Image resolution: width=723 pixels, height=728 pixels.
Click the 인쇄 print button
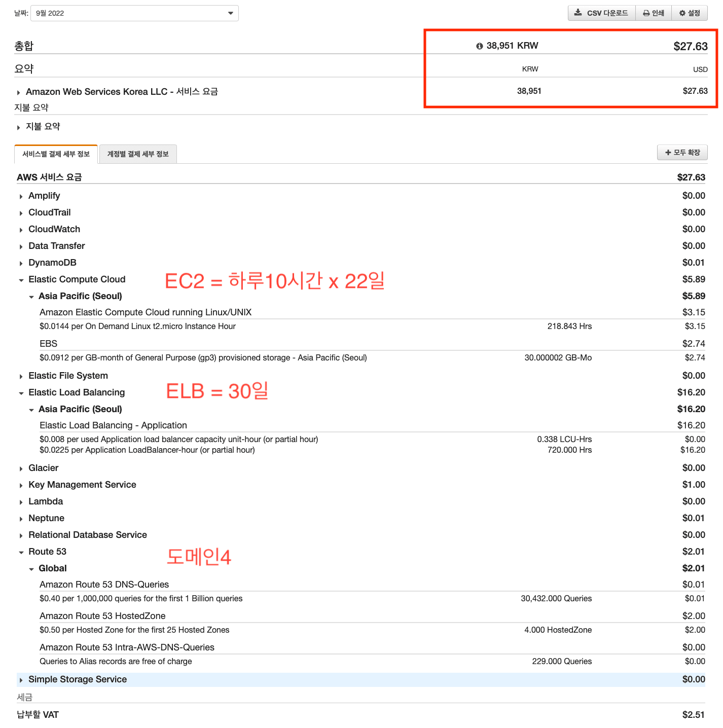(654, 13)
